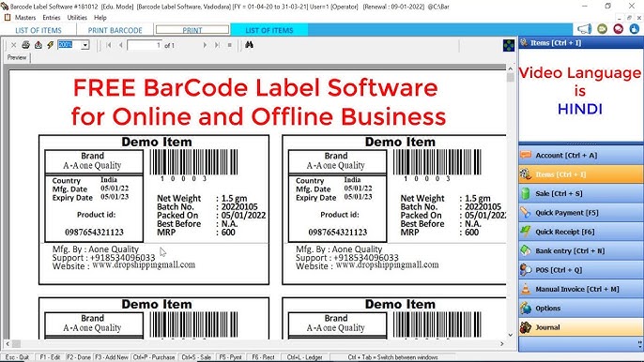Switch to PRINT tab
The width and height of the screenshot is (644, 362).
192,30
